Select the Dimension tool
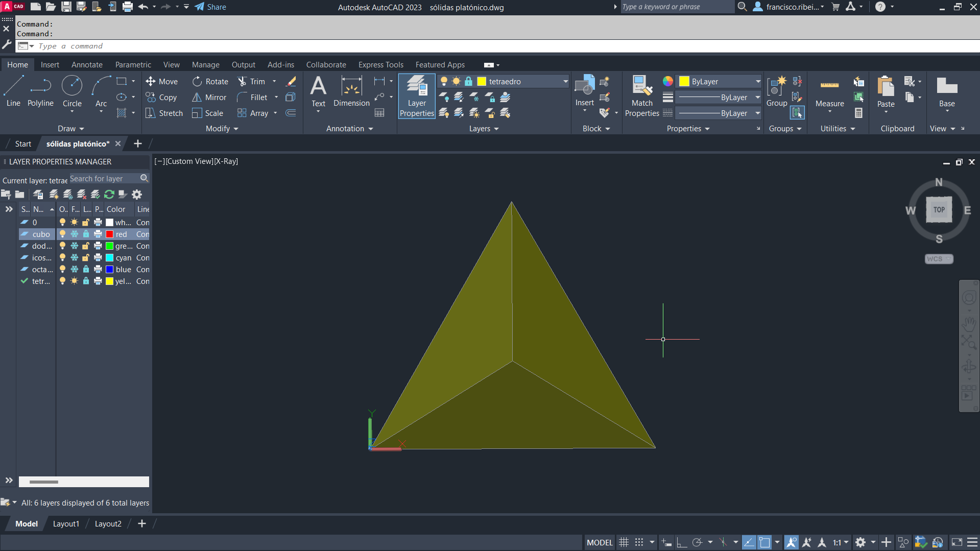 351,91
